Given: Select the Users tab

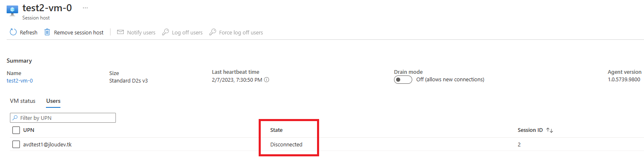Looking at the screenshot, I should click(53, 101).
